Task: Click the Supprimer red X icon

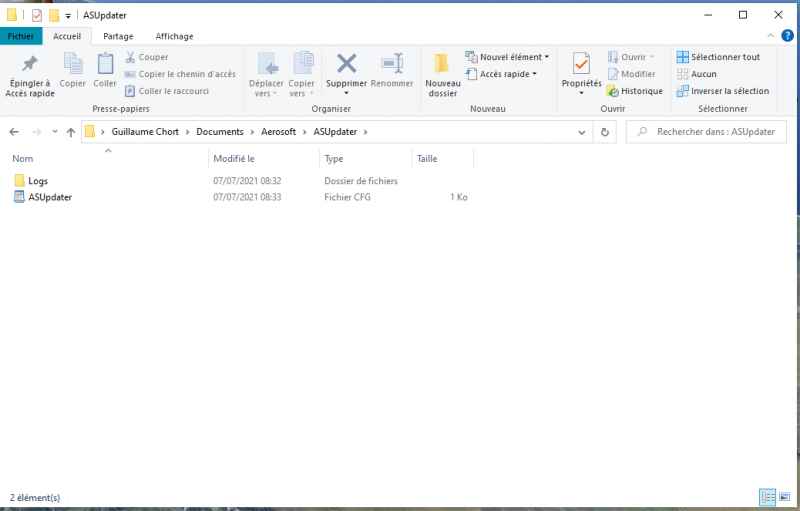Action: coord(346,64)
